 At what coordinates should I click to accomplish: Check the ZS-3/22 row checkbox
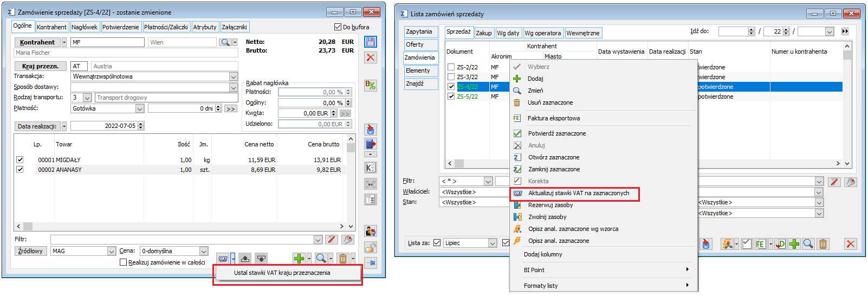[x=451, y=77]
